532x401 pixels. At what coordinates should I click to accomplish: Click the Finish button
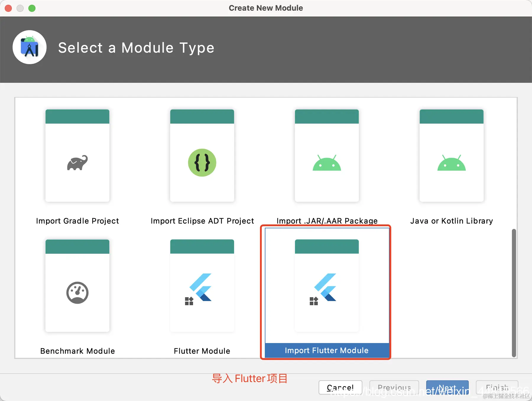click(x=497, y=387)
